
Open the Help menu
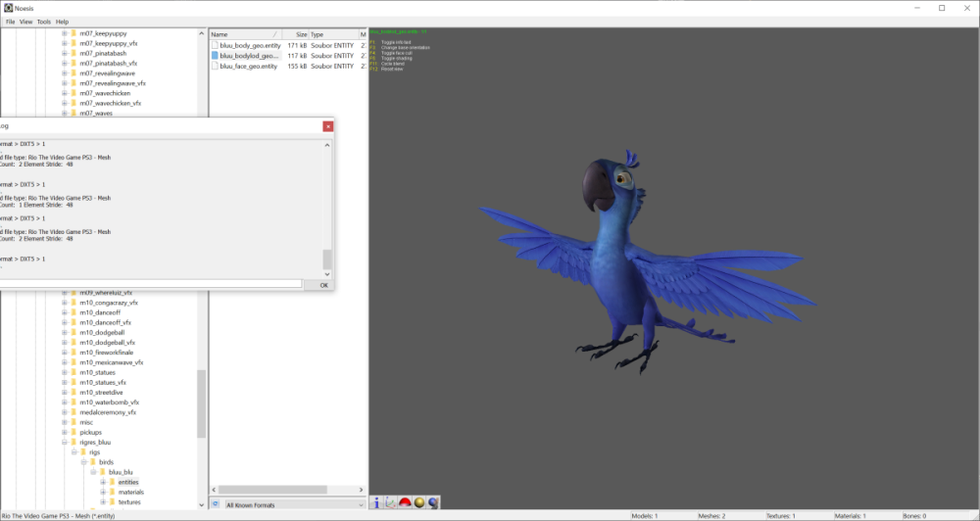click(x=62, y=22)
